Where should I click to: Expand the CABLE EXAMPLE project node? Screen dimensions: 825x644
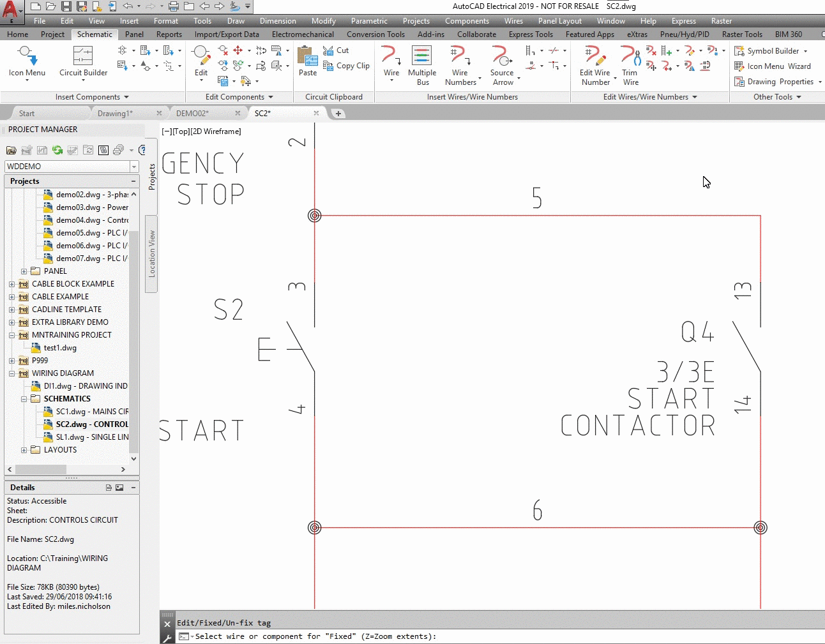pos(11,296)
